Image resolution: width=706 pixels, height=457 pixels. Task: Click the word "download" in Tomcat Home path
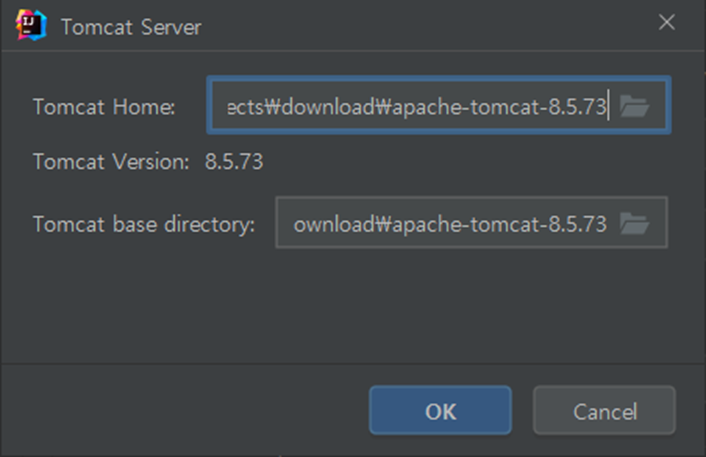pyautogui.click(x=324, y=107)
